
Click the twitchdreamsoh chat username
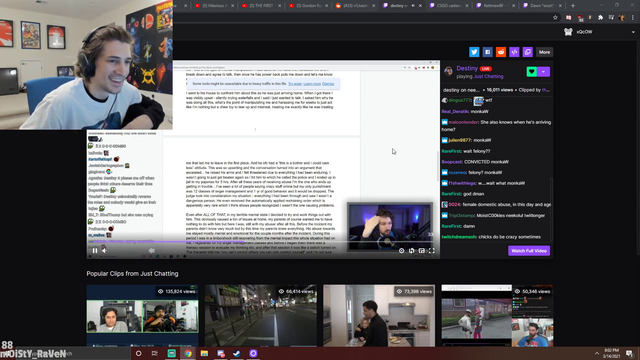(x=459, y=237)
